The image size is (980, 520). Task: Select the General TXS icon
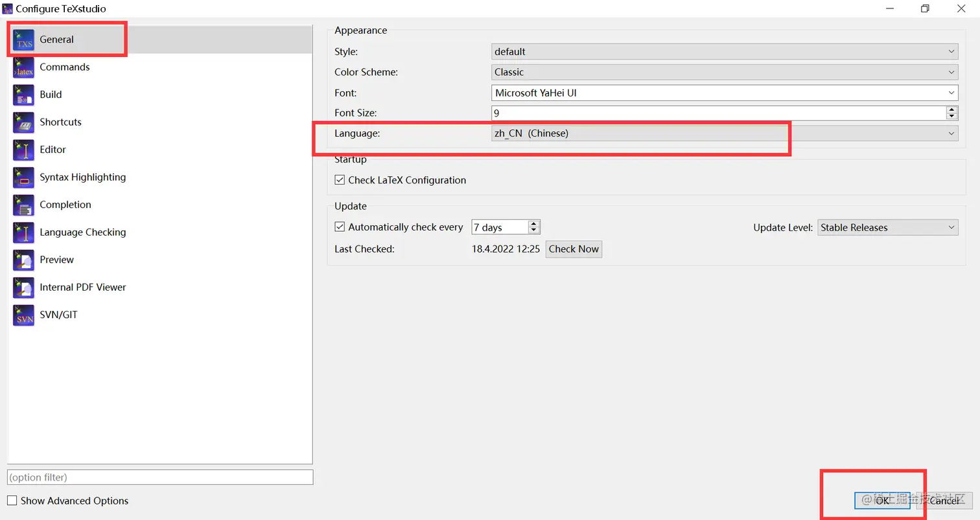pyautogui.click(x=24, y=40)
